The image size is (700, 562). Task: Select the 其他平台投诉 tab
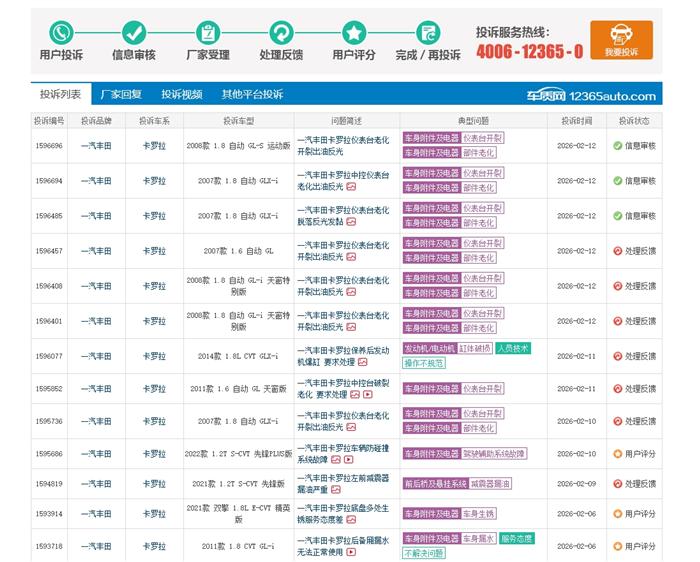point(252,95)
